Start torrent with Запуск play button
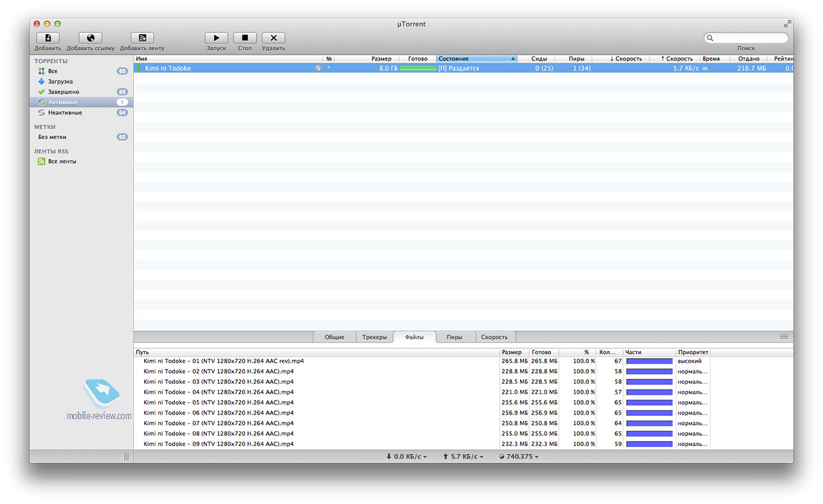823x504 pixels. 216,38
